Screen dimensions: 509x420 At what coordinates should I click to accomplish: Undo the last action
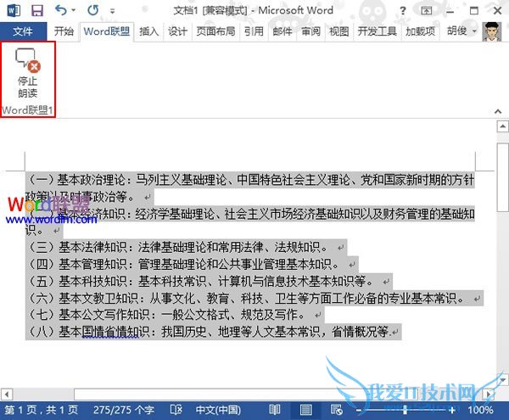[60, 10]
